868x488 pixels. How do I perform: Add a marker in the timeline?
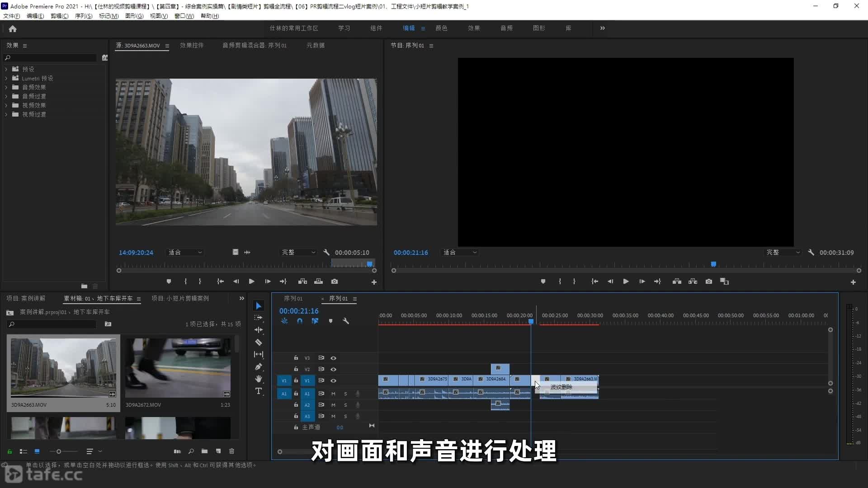[330, 321]
